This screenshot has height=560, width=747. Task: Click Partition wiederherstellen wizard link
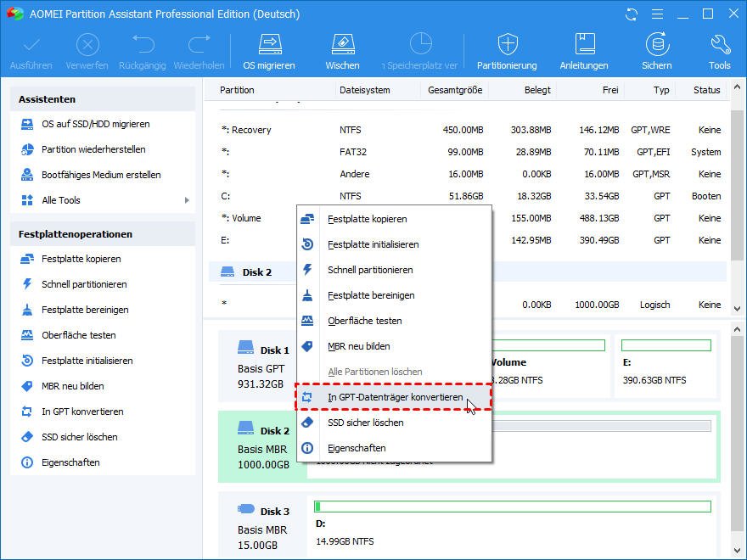pos(93,149)
